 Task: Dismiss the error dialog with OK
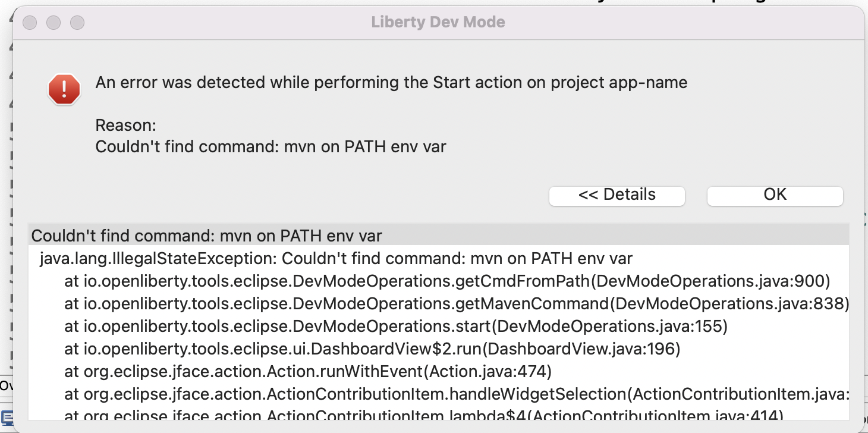click(775, 195)
